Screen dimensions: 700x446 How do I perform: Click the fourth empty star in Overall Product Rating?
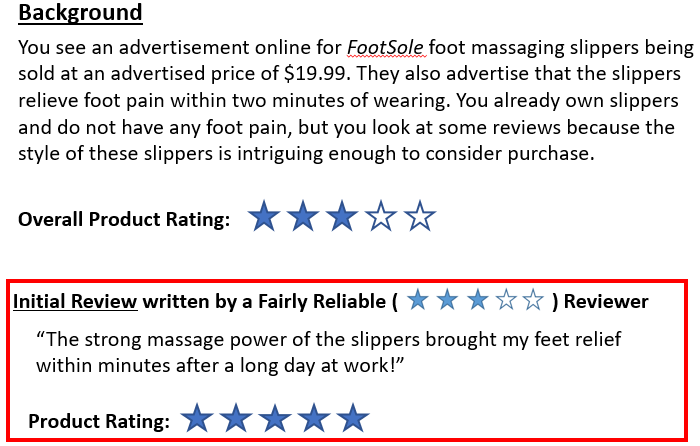(381, 216)
